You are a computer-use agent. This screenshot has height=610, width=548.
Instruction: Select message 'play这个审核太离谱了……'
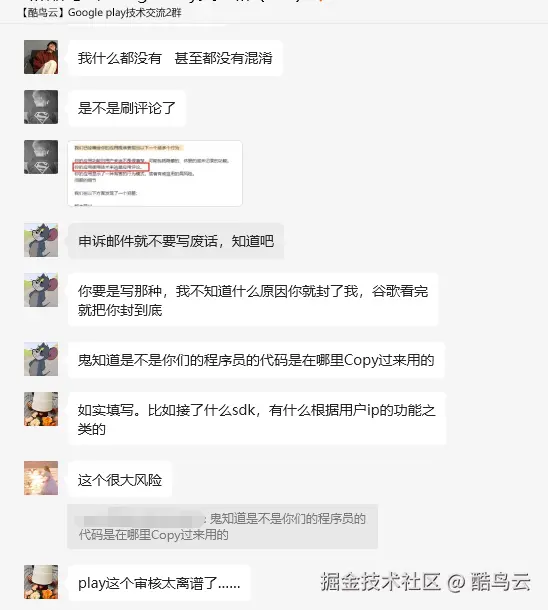tap(159, 583)
